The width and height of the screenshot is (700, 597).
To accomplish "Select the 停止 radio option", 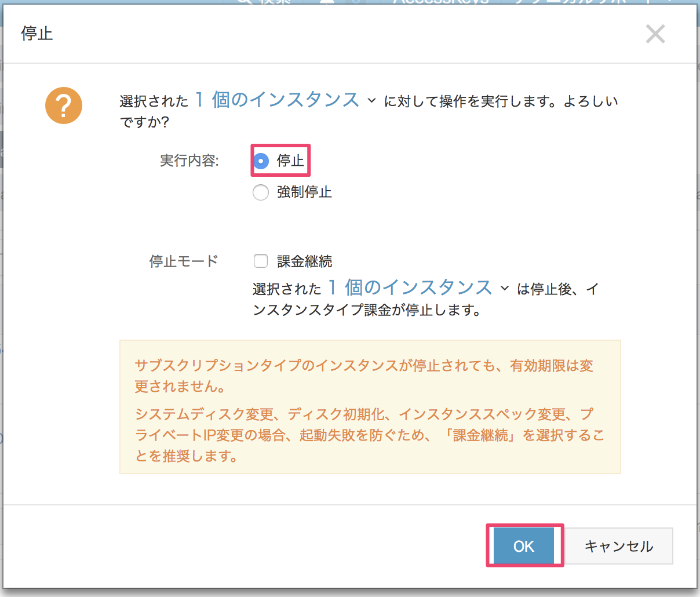I will click(x=261, y=161).
